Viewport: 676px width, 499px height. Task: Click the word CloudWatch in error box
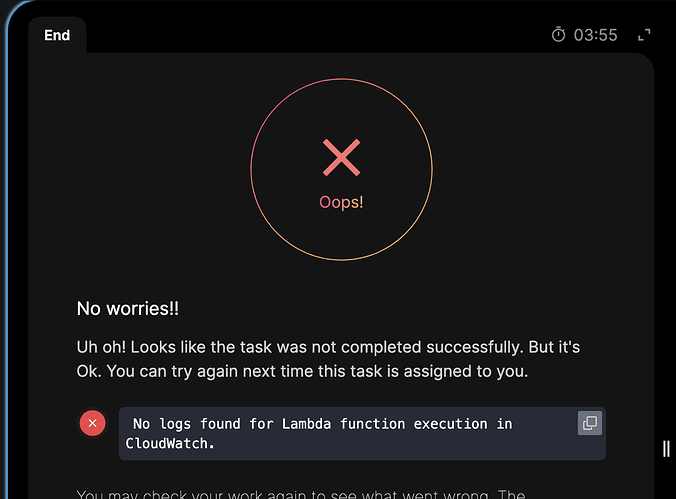[x=170, y=443]
